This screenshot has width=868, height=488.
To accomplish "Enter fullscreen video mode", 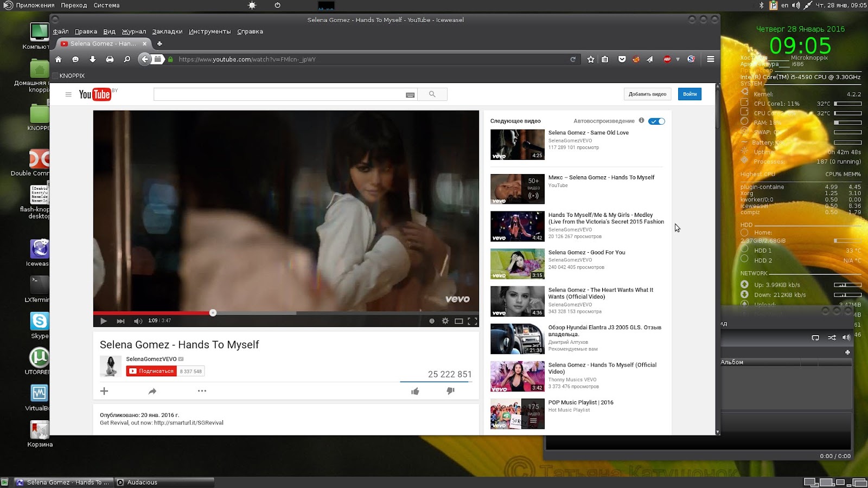I will 473,321.
